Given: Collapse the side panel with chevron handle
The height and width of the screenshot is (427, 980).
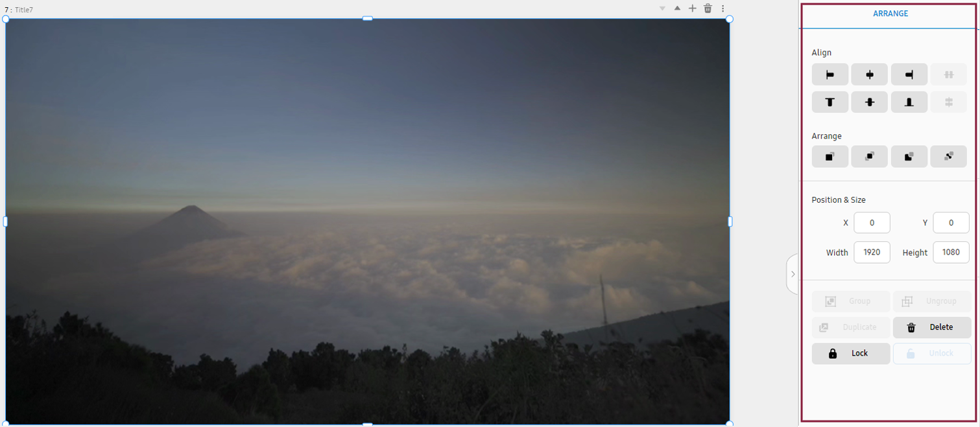Looking at the screenshot, I should (793, 274).
